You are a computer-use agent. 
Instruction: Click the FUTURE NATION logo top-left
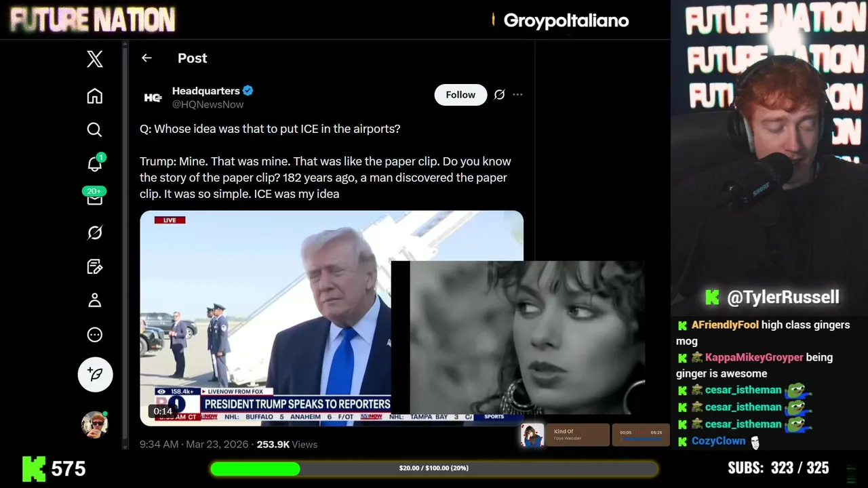pyautogui.click(x=93, y=20)
